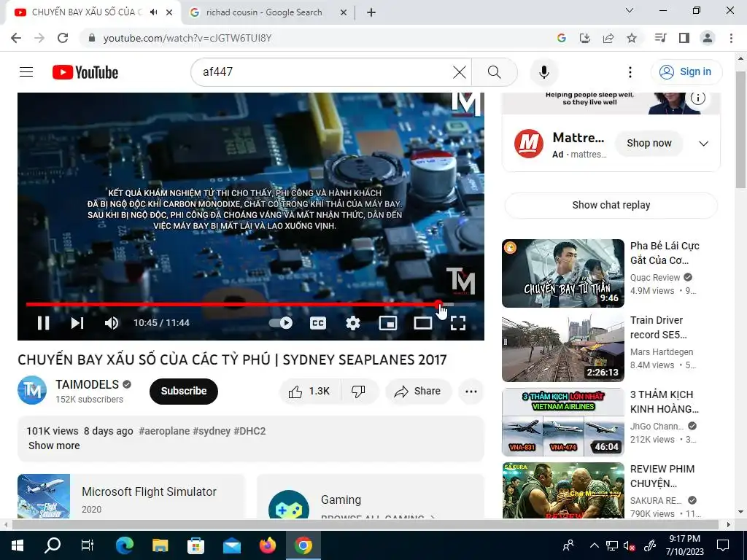Mute the video player volume icon

pyautogui.click(x=112, y=323)
